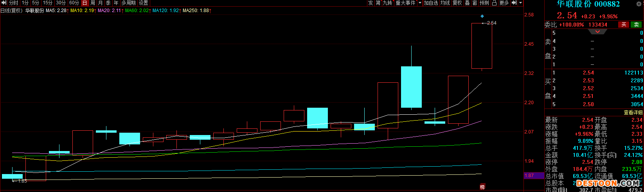The height and width of the screenshot is (192, 644).
Task: Toggle the 九转 indicator on the chart
Action: pos(387,3)
